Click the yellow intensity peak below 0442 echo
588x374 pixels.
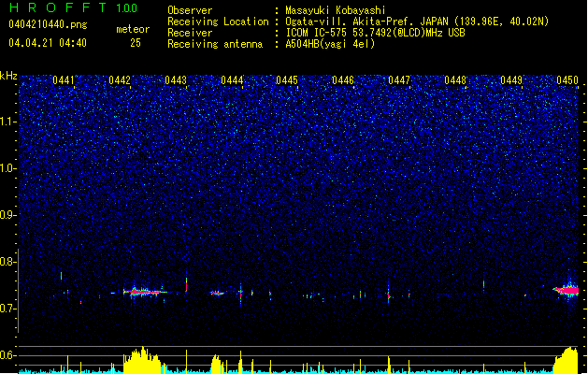pyautogui.click(x=142, y=360)
